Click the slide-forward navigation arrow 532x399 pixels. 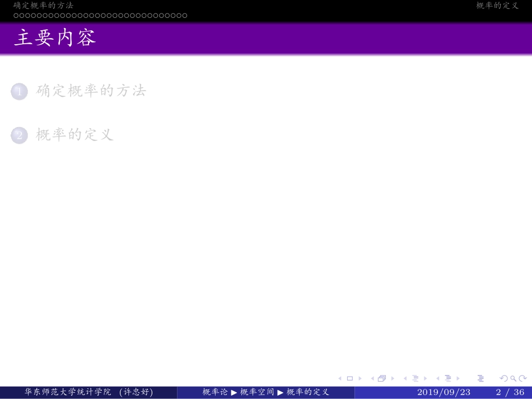(x=361, y=378)
